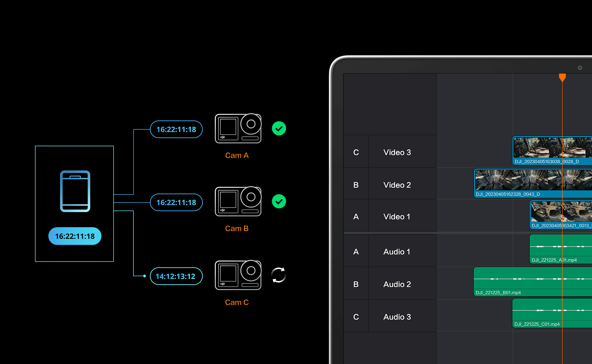Image resolution: width=592 pixels, height=364 pixels.
Task: Click the green checkmark next to Cam A
Action: 279,129
